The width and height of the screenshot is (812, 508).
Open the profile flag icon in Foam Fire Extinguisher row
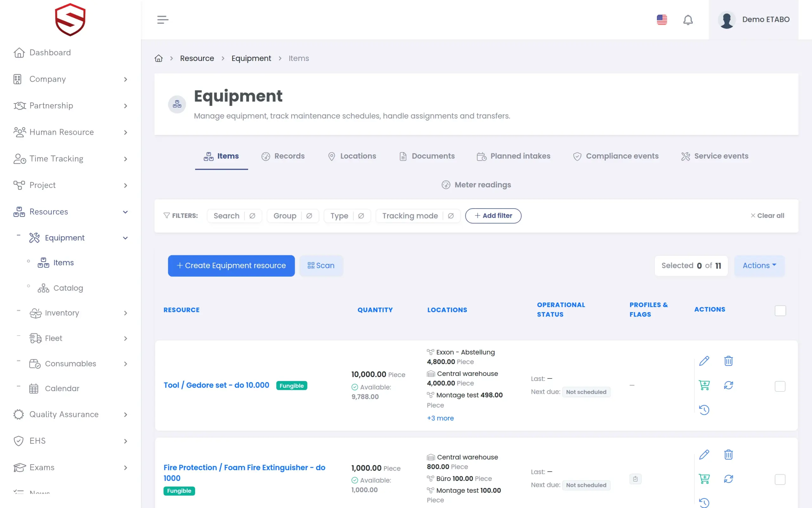tap(635, 479)
